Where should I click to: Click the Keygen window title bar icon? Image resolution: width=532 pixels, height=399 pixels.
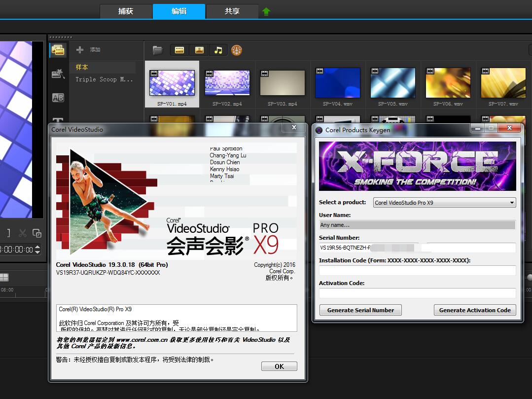click(x=319, y=130)
